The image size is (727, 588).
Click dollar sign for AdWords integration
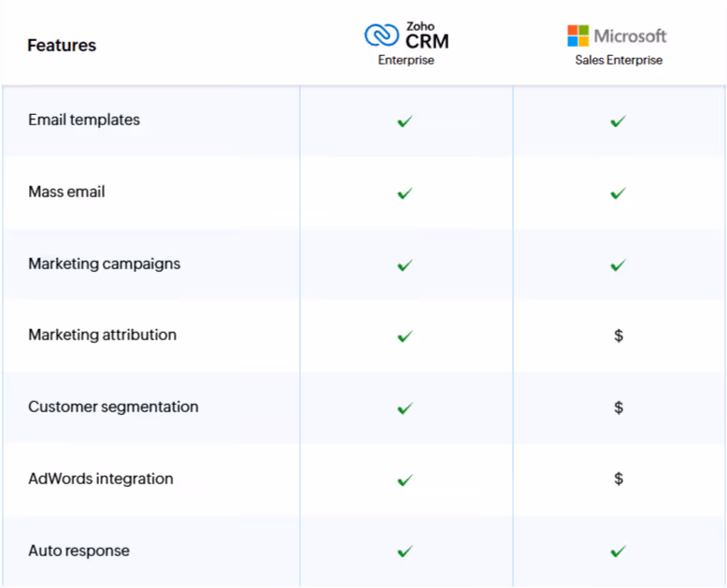619,479
